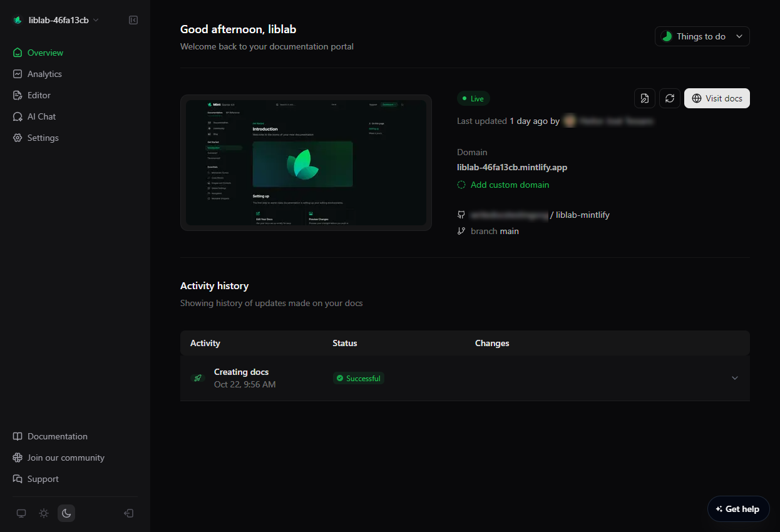Click the Analytics chart icon
This screenshot has width=780, height=532.
click(x=18, y=74)
